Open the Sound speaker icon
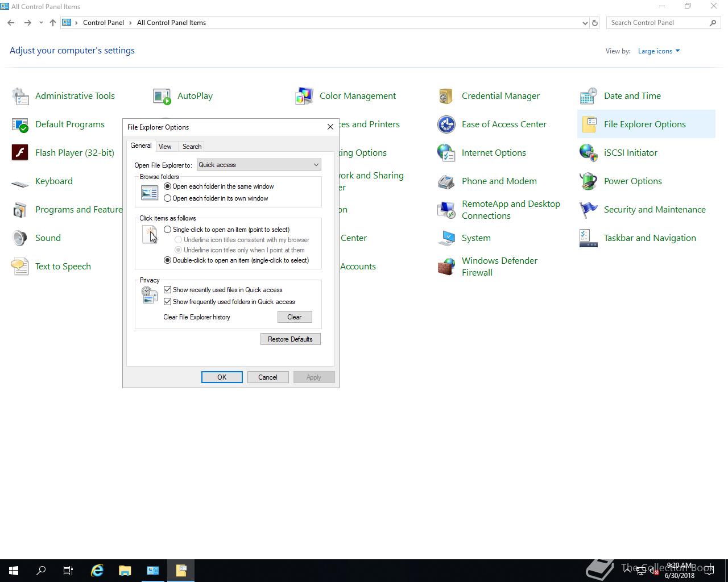Screen dimensions: 728x582 click(x=20, y=238)
